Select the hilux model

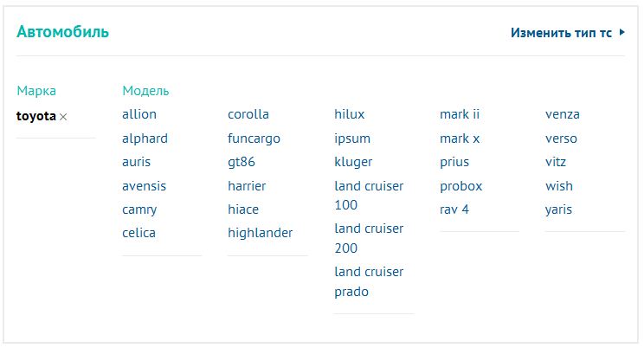coord(350,114)
